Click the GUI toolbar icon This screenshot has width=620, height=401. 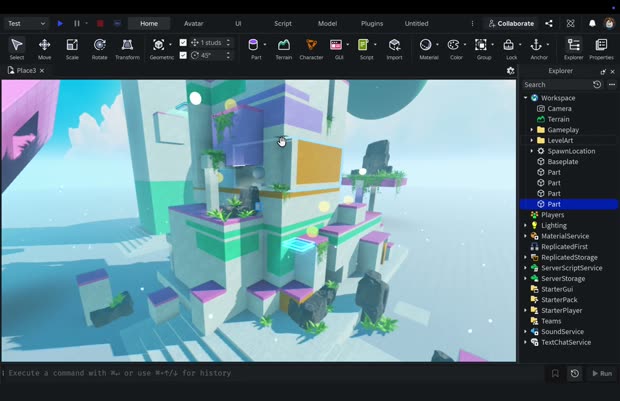[x=336, y=45]
